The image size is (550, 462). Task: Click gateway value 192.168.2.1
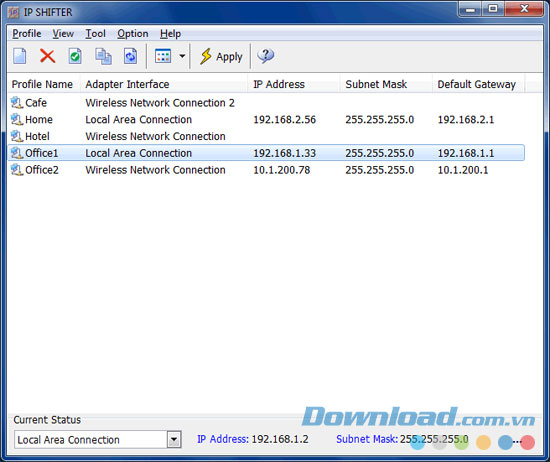pyautogui.click(x=466, y=120)
